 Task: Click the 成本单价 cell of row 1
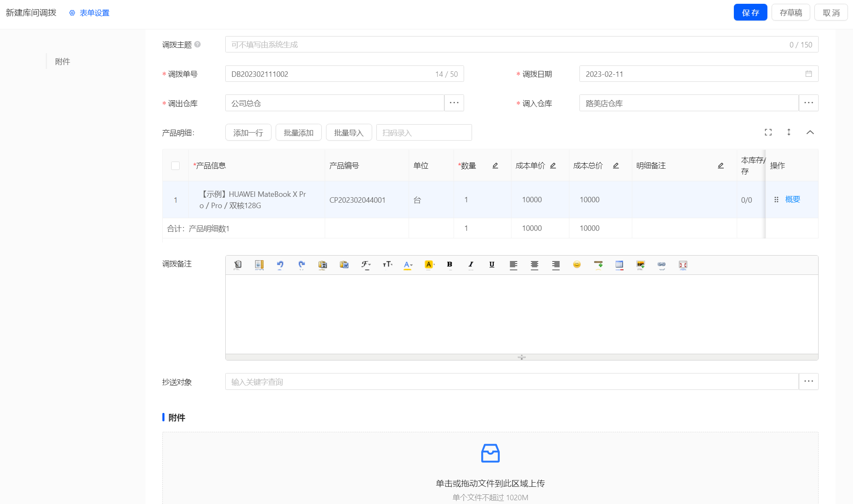point(540,200)
